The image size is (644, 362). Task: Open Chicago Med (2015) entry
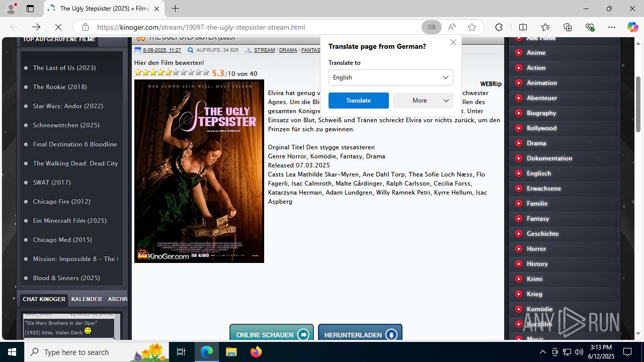click(x=62, y=239)
